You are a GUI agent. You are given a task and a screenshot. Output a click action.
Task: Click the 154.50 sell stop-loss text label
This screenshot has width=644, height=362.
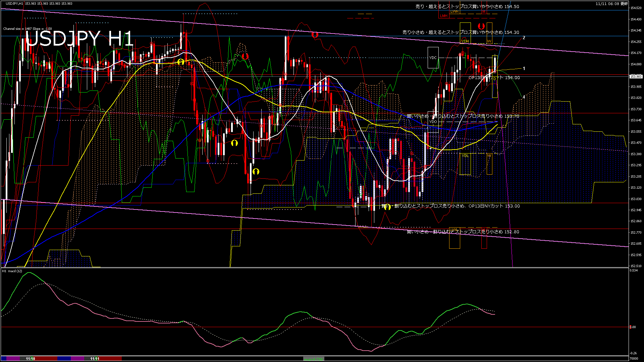click(x=467, y=6)
